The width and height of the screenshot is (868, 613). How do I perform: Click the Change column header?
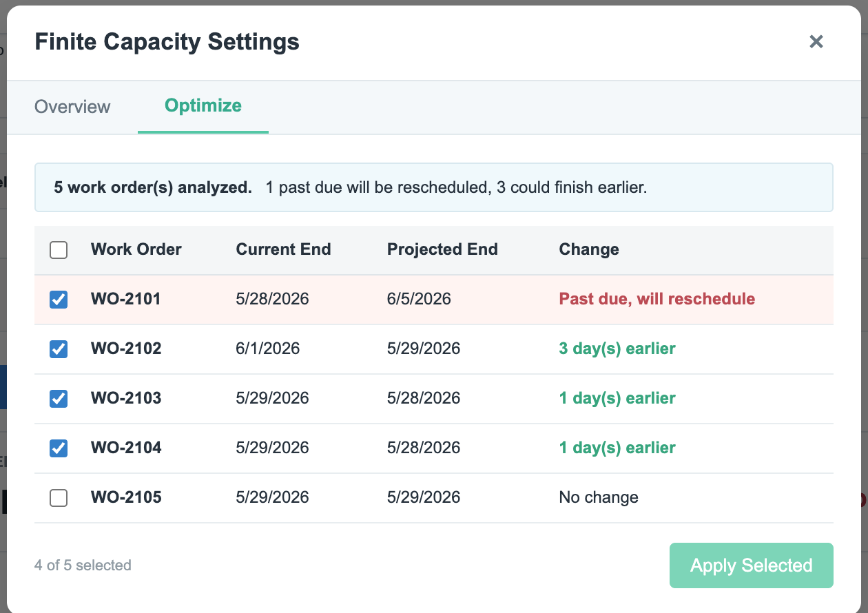589,249
